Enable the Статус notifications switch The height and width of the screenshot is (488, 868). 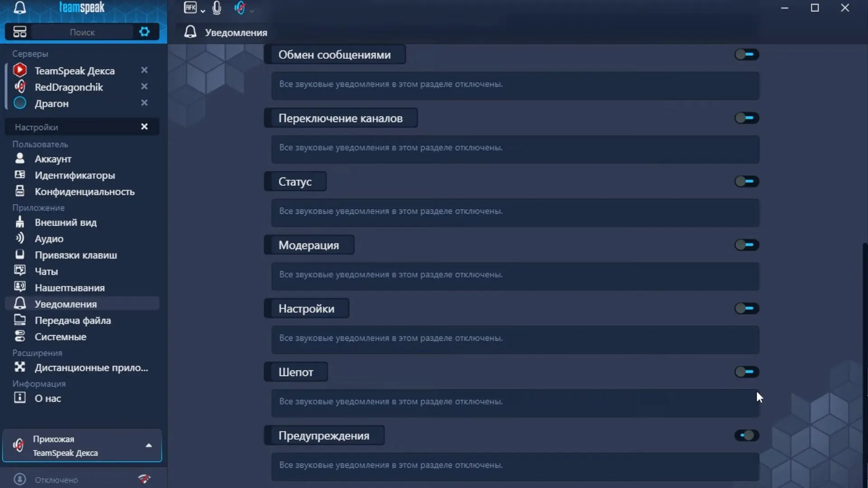click(x=746, y=182)
